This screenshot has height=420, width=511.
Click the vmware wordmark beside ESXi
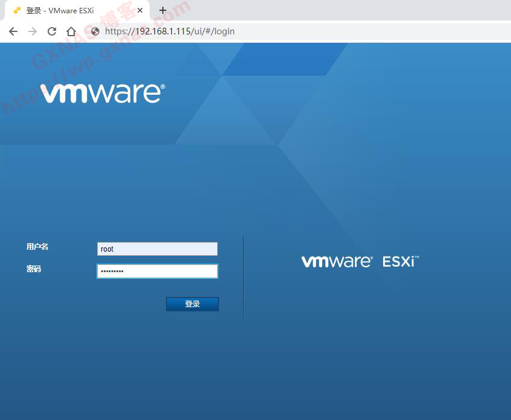pos(337,261)
